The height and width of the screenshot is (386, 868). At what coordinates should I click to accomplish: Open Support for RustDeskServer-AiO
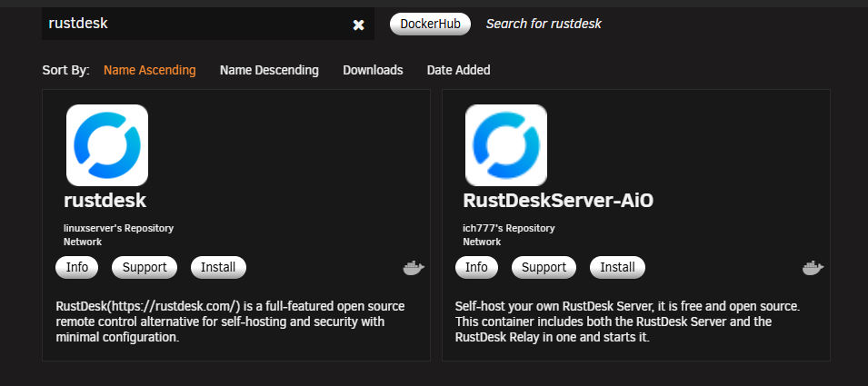tap(544, 268)
